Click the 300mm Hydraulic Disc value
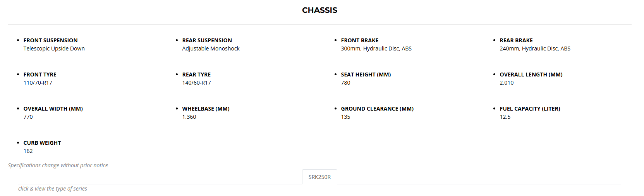Image resolution: width=644 pixels, height=196 pixels. 376,49
